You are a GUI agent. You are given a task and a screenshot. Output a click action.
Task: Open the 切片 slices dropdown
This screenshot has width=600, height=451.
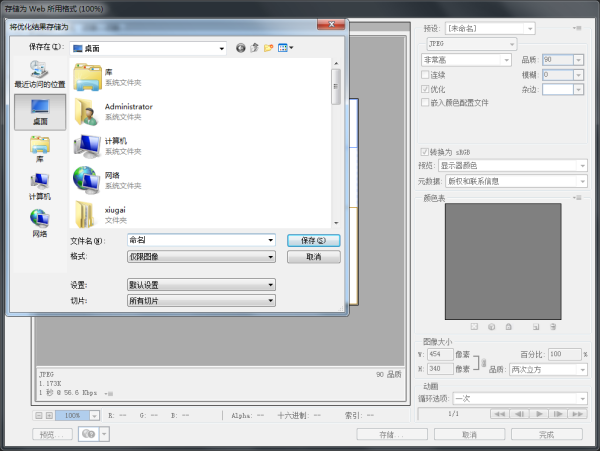[199, 300]
